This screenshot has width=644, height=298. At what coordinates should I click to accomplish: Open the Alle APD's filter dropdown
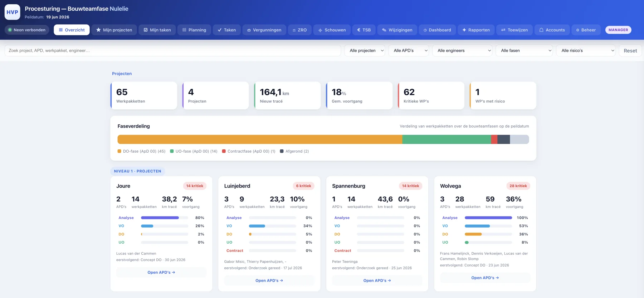coord(409,51)
